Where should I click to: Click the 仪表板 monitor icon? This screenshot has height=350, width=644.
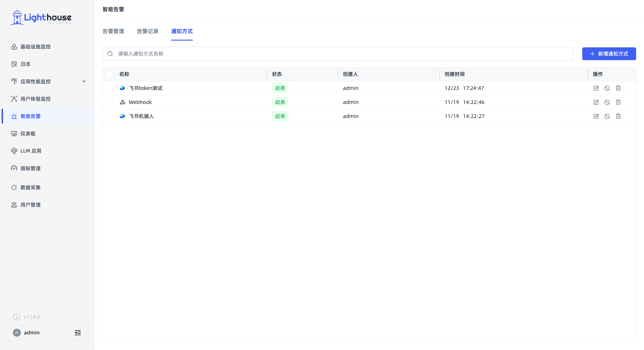click(14, 134)
